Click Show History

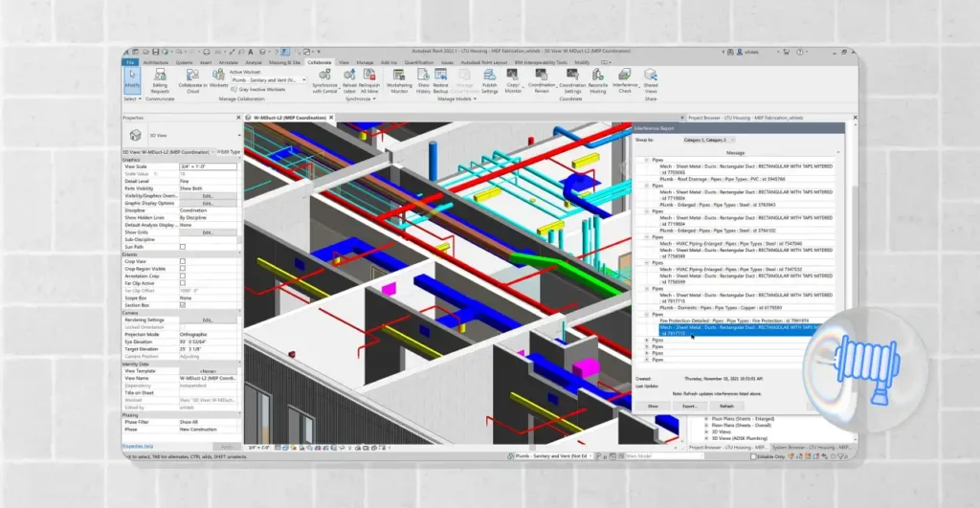coord(423,81)
